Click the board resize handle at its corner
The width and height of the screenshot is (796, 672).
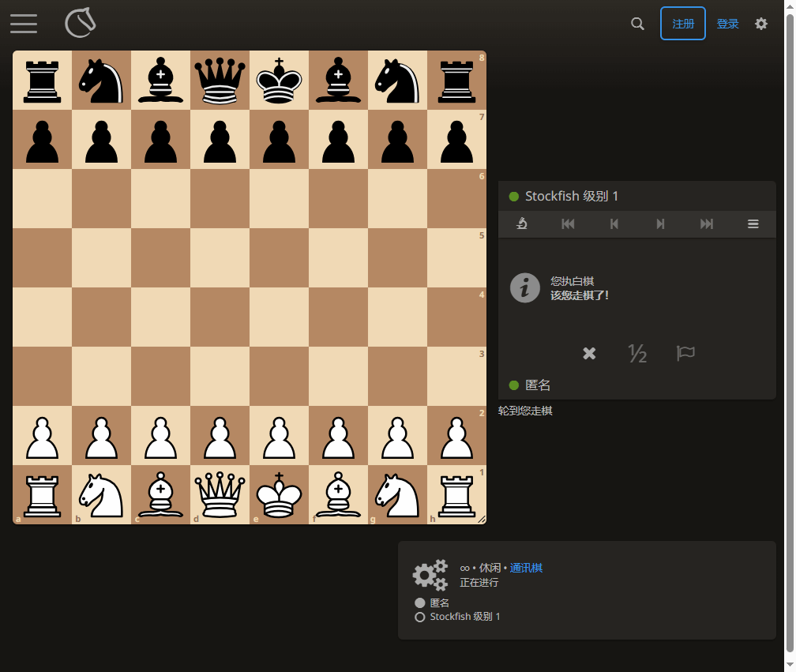point(482,520)
